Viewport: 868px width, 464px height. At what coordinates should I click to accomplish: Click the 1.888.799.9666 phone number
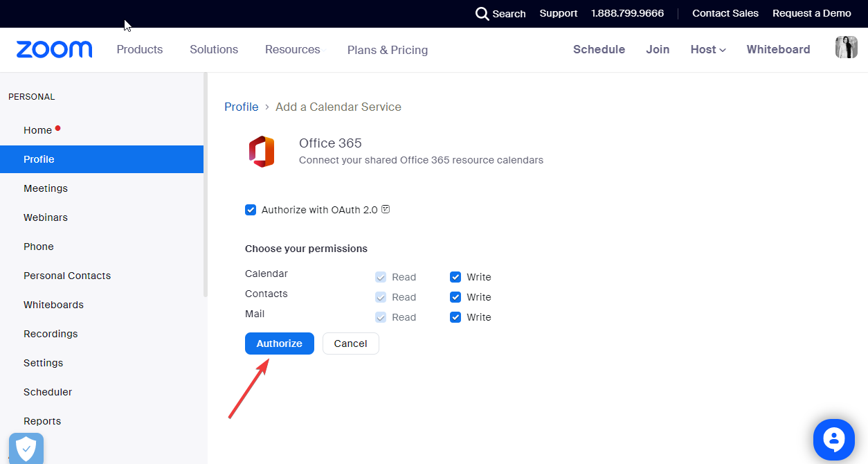627,13
